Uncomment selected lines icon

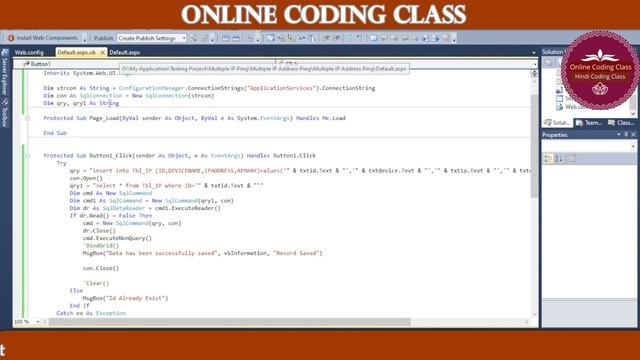tap(359, 38)
